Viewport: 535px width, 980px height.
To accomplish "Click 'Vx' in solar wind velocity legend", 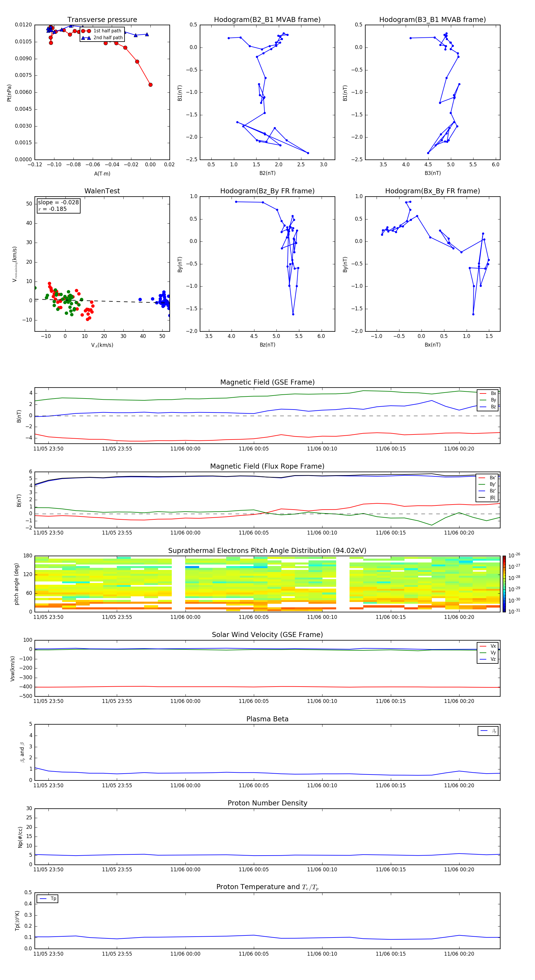I will [x=488, y=646].
